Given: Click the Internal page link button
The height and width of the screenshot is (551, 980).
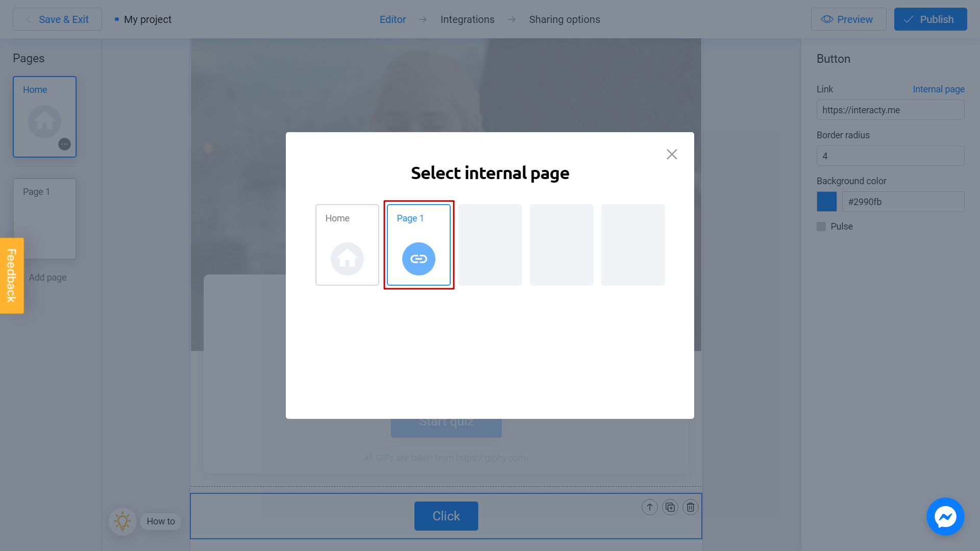Looking at the screenshot, I should click(938, 89).
